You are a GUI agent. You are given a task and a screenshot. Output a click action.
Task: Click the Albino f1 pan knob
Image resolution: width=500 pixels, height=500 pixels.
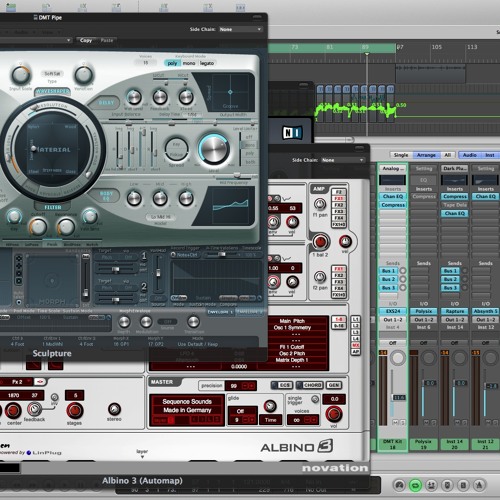pyautogui.click(x=320, y=203)
